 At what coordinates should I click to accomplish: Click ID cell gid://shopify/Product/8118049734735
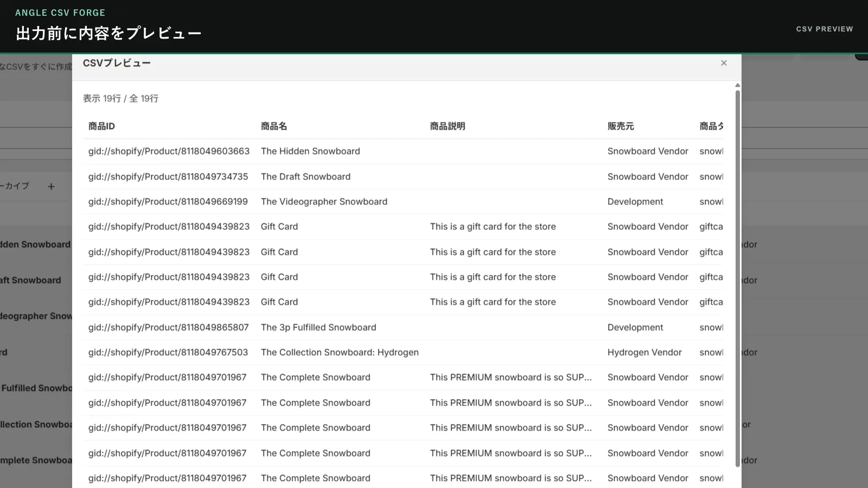point(168,177)
